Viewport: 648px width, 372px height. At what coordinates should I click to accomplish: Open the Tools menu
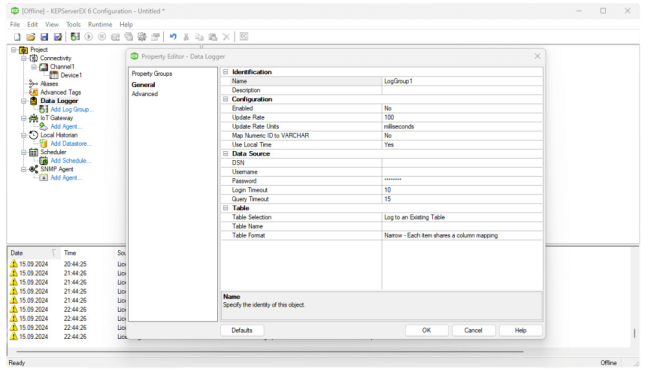[73, 24]
